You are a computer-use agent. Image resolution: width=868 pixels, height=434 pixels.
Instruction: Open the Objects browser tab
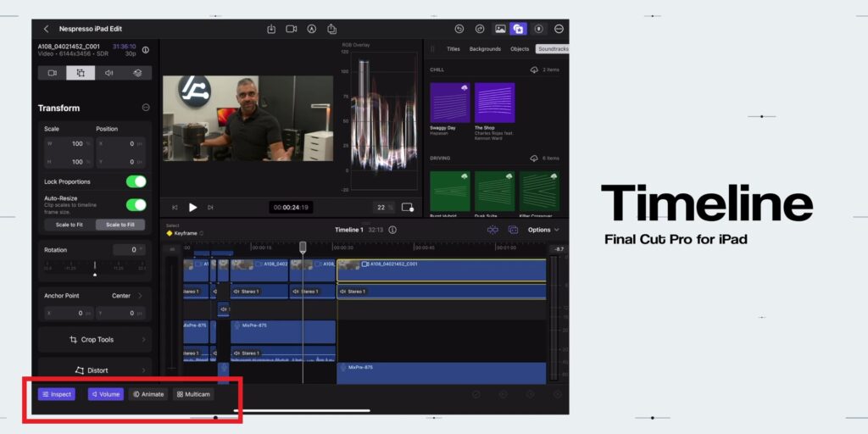520,48
